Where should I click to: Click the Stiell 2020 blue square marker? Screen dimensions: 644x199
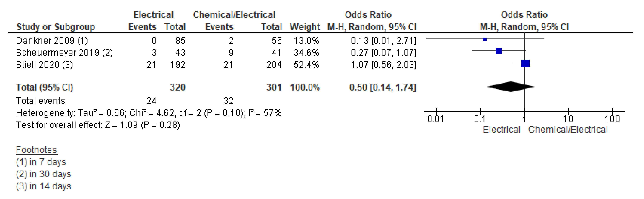[x=525, y=64]
